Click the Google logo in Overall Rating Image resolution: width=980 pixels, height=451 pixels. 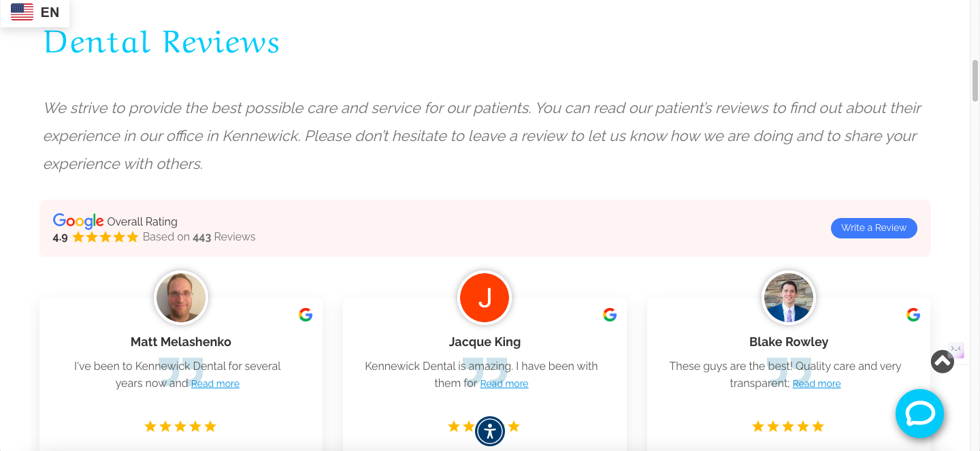(x=78, y=221)
